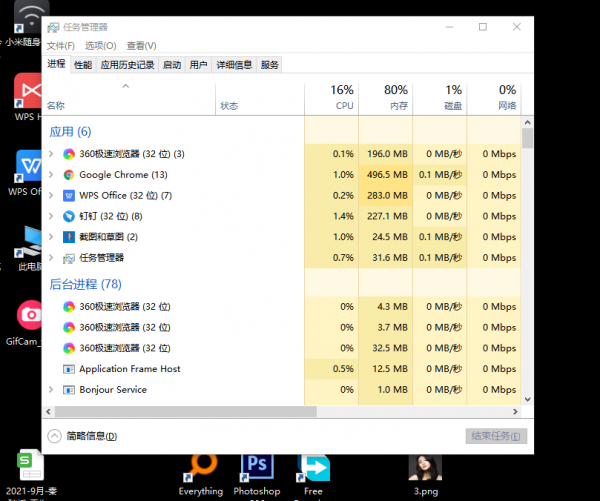This screenshot has width=600, height=501.
Task: Expand the WPS Office (7) group
Action: click(x=51, y=195)
